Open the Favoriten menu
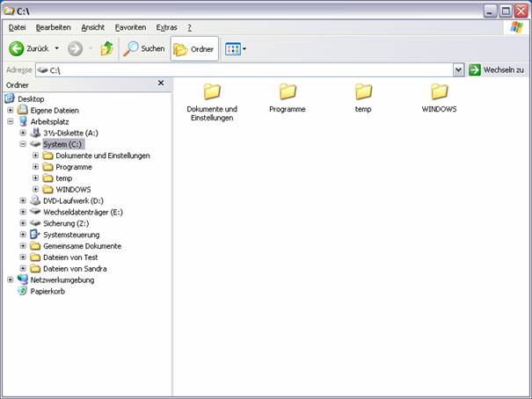 (x=130, y=27)
